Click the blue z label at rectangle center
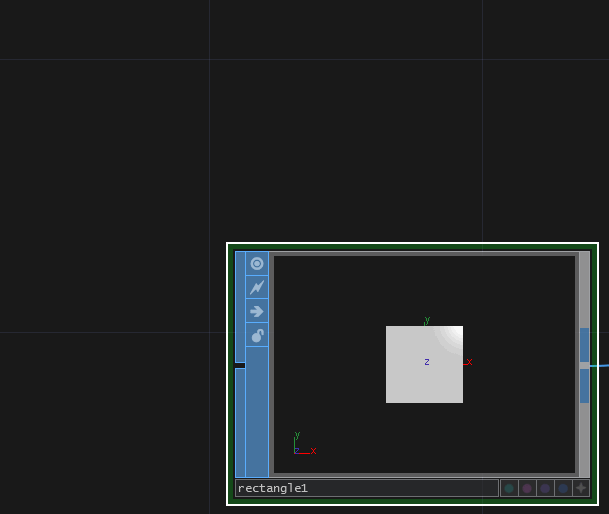This screenshot has height=514, width=609. point(427,362)
